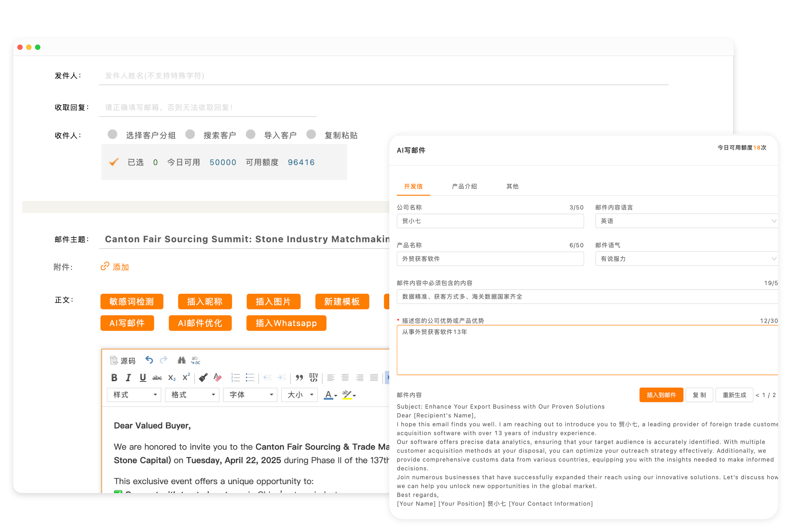Viewport: 798px width, 532px height.
Task: Click the 邮件主题 subject field
Action: click(x=244, y=239)
